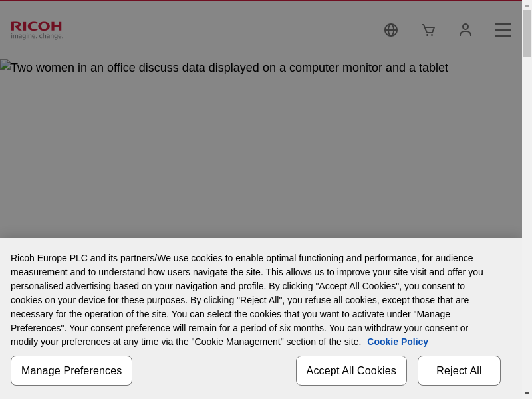Click the empty header space beside the logo
532x399 pixels.
tap(219, 30)
